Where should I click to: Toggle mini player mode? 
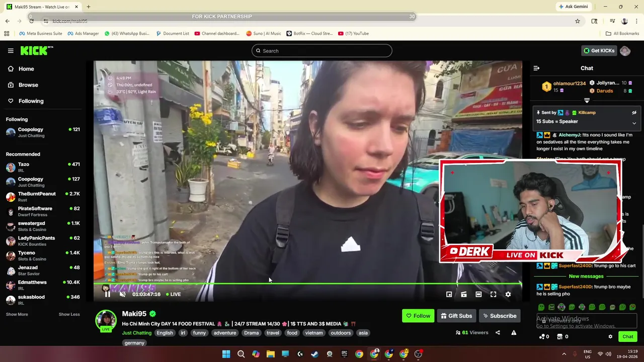coord(449,294)
